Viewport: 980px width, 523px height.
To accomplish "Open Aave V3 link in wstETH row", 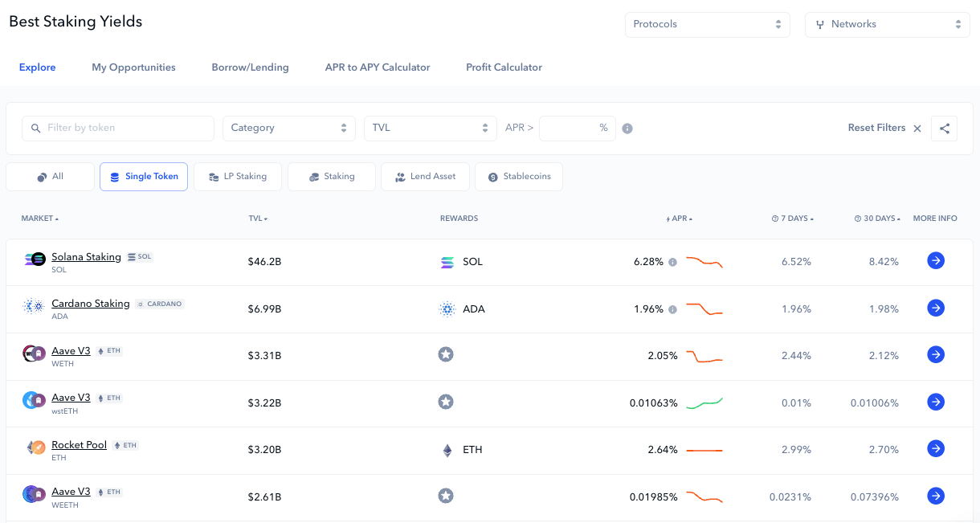I will coord(71,398).
